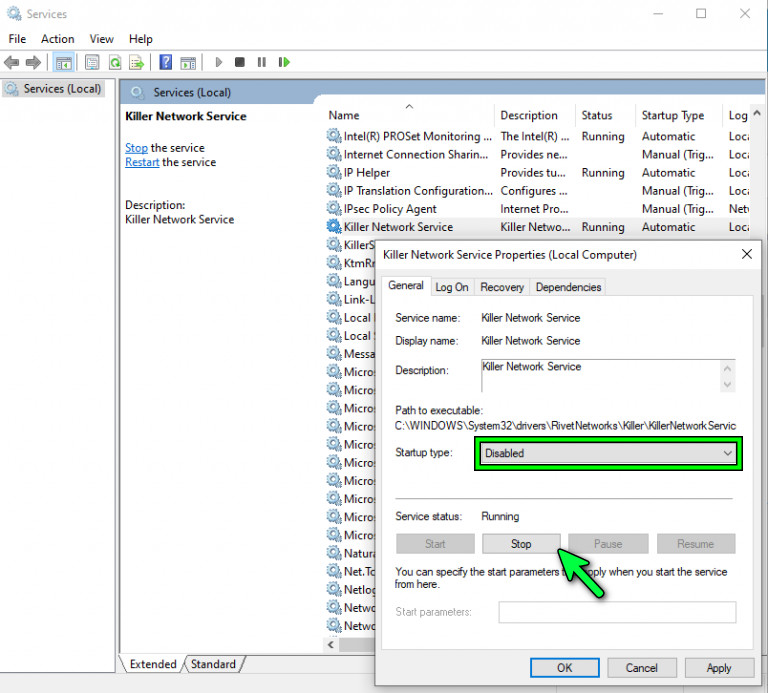Click the Properties toolbar icon
Viewport: 768px width, 693px height.
click(92, 62)
